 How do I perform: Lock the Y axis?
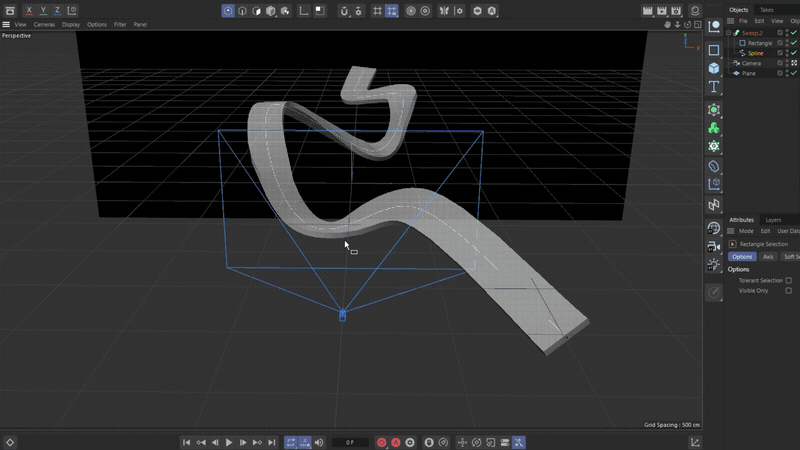click(43, 10)
